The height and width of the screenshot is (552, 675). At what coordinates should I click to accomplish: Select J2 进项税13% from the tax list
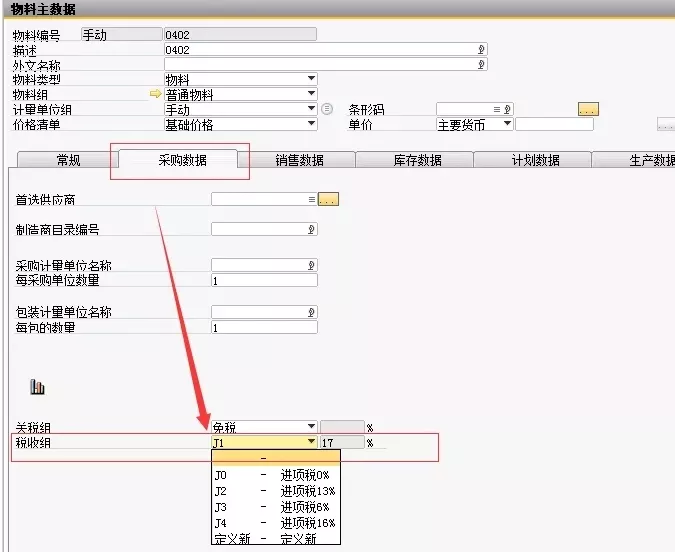[275, 491]
